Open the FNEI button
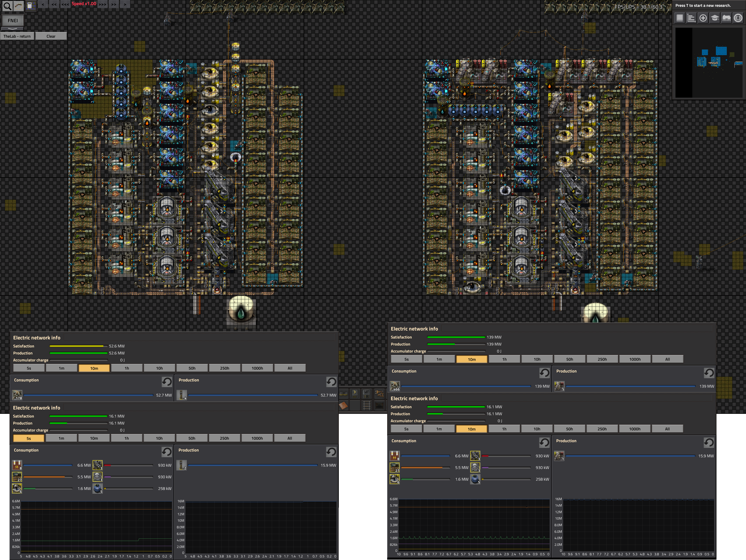The height and width of the screenshot is (560, 746). click(x=13, y=20)
